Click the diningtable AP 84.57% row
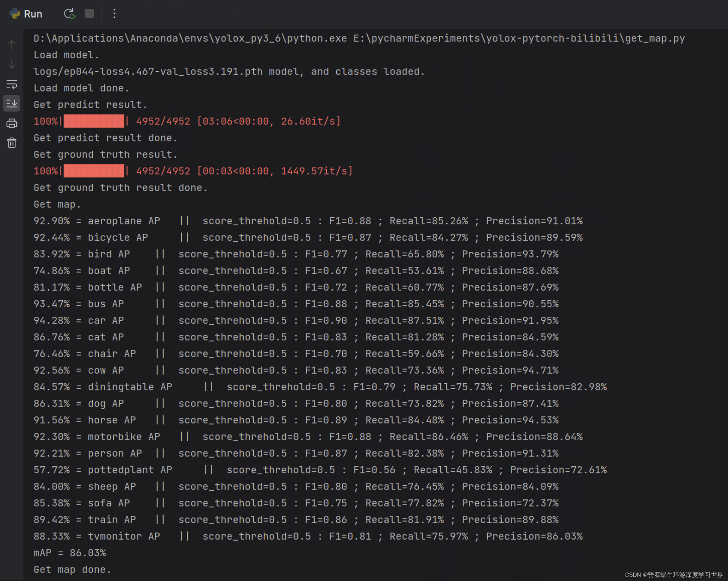This screenshot has width=728, height=581. tap(320, 387)
